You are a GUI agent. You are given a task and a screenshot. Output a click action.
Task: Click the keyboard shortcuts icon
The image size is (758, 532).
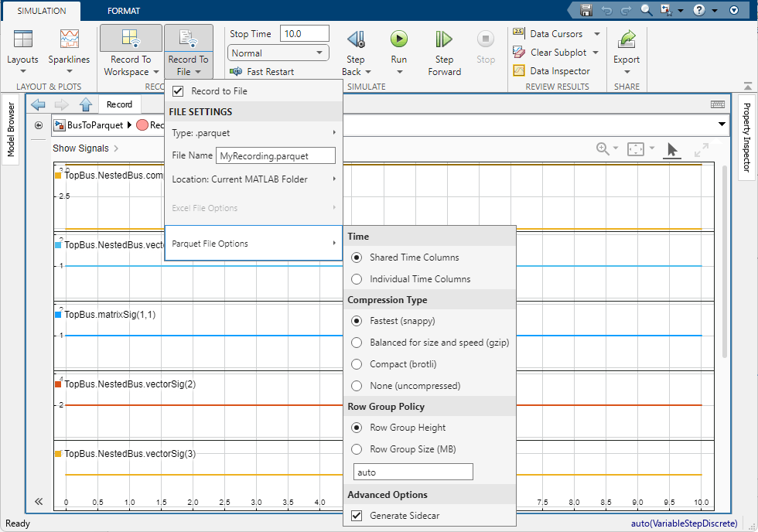click(718, 104)
